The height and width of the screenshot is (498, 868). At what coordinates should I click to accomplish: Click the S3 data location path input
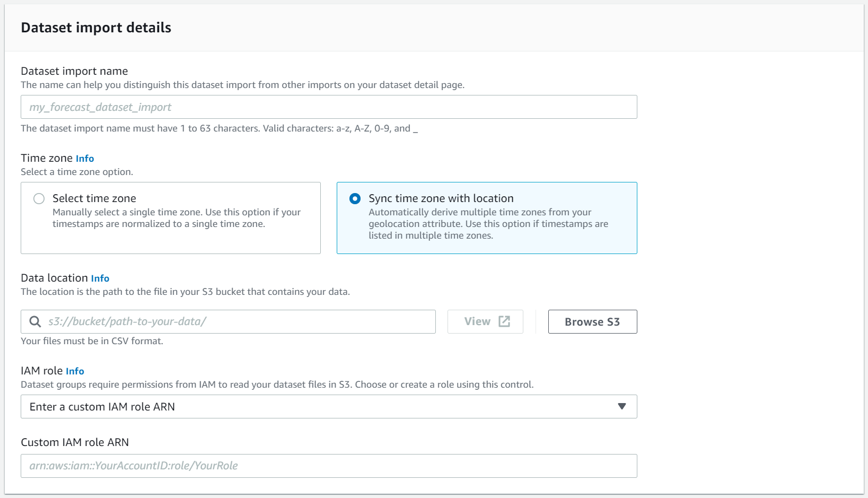228,321
